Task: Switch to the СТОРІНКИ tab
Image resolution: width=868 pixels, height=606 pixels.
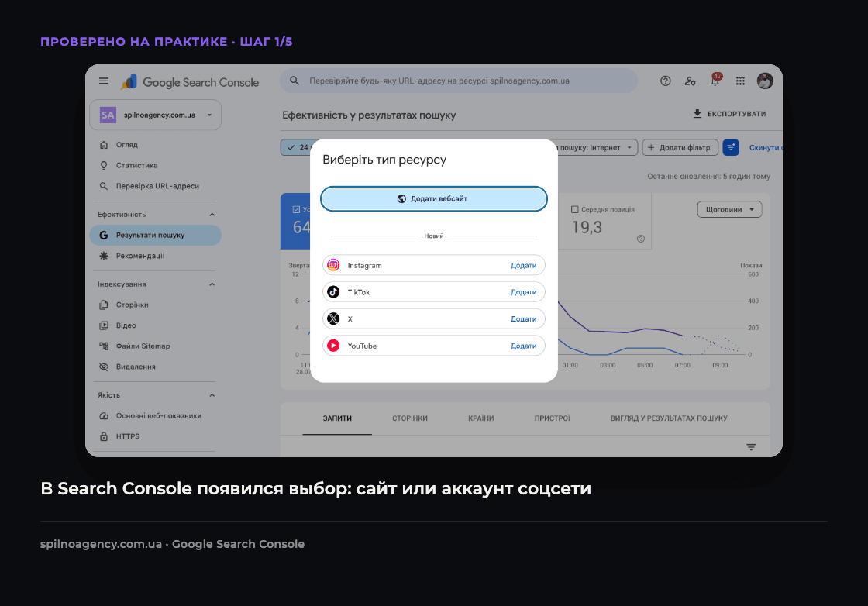Action: click(410, 418)
